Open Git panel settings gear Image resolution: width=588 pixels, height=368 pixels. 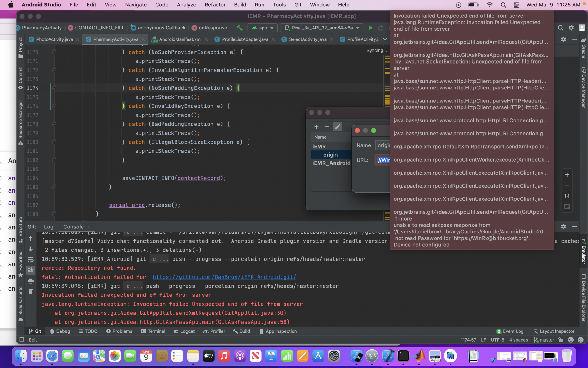coord(563,226)
